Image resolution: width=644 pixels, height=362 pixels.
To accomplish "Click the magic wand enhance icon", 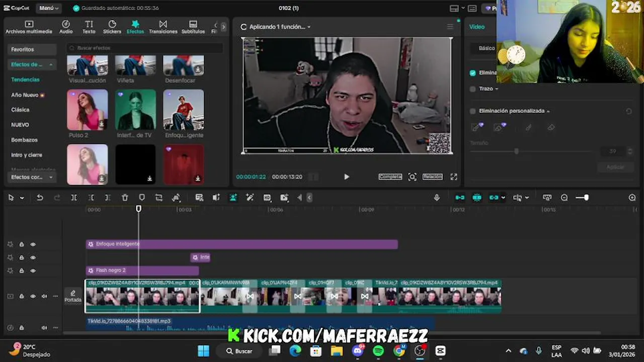I will click(250, 198).
